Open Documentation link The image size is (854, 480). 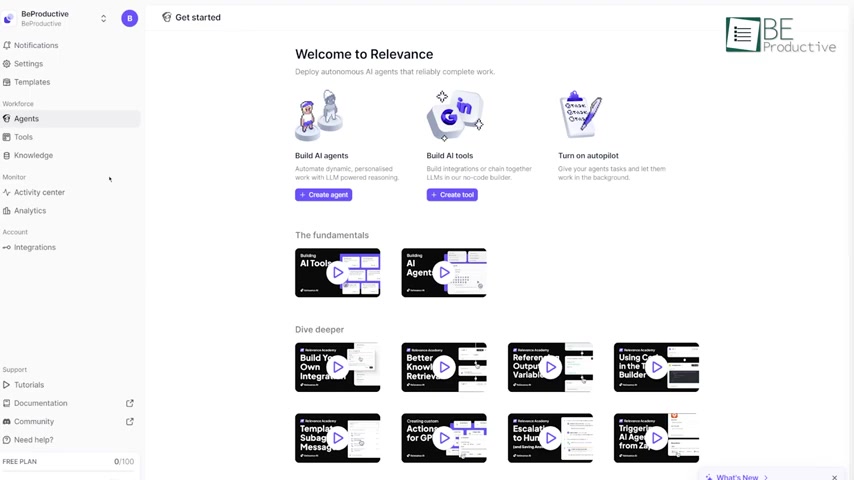coord(41,403)
